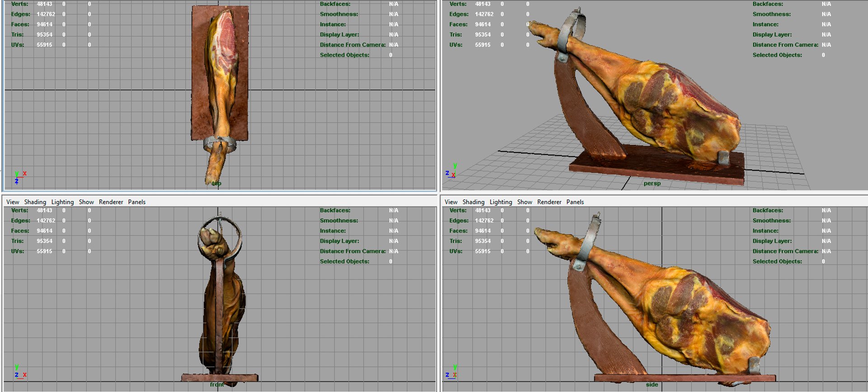The width and height of the screenshot is (868, 392).
Task: Click 'Smoothness:' in the side viewport
Action: tap(772, 221)
